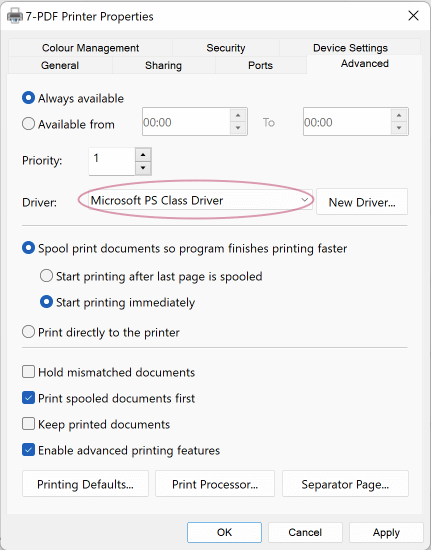This screenshot has height=550, width=431.
Task: Open the Separator Page... dialog
Action: (345, 484)
